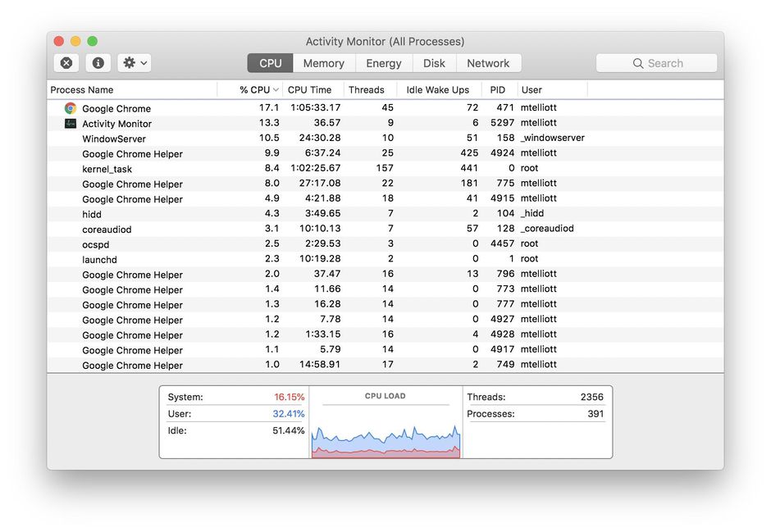Select the hidd process row

coord(385,214)
